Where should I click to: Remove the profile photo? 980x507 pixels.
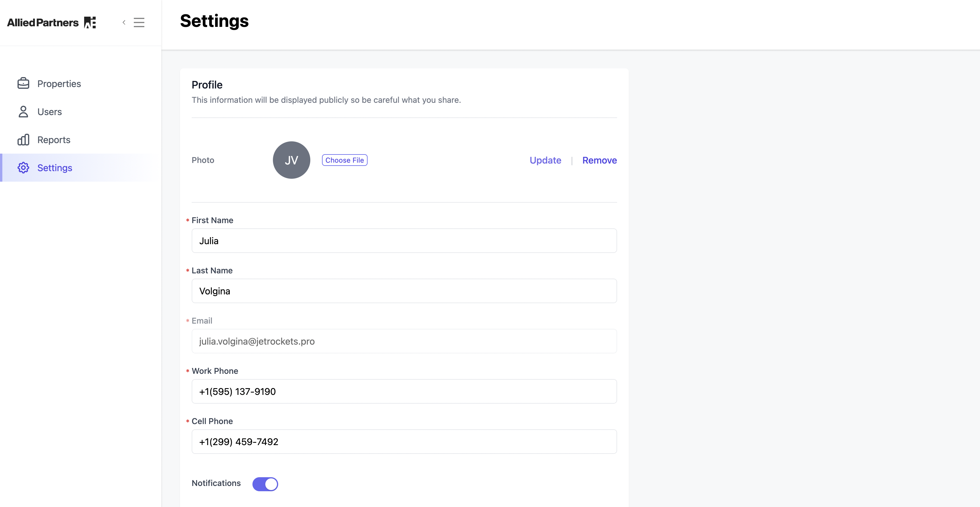click(599, 160)
